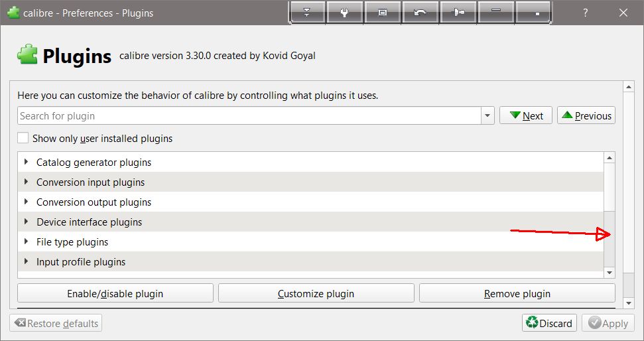The image size is (644, 341).
Task: Click the green Plugins puzzle piece icon
Action: point(27,56)
